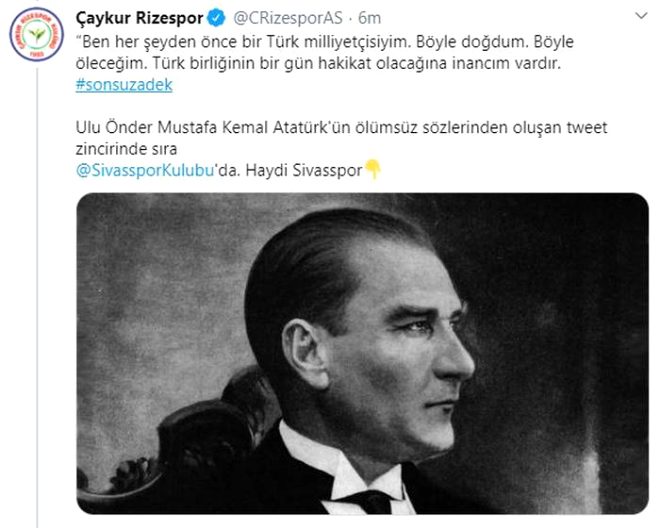660x528 pixels.
Task: Open the Çaykur Rizespor profile avatar
Action: (x=37, y=35)
